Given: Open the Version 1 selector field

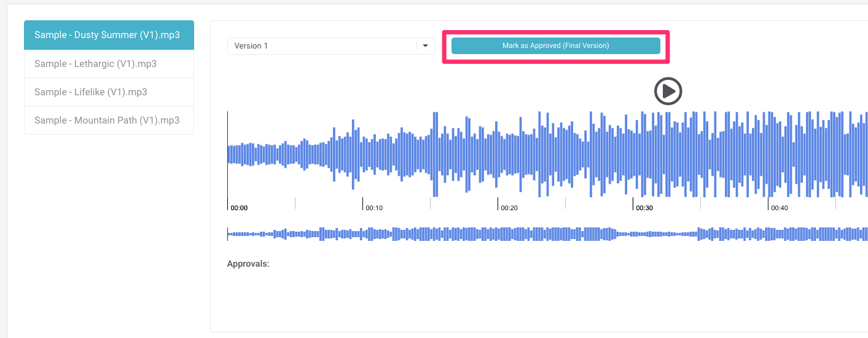Looking at the screenshot, I should pos(322,46).
